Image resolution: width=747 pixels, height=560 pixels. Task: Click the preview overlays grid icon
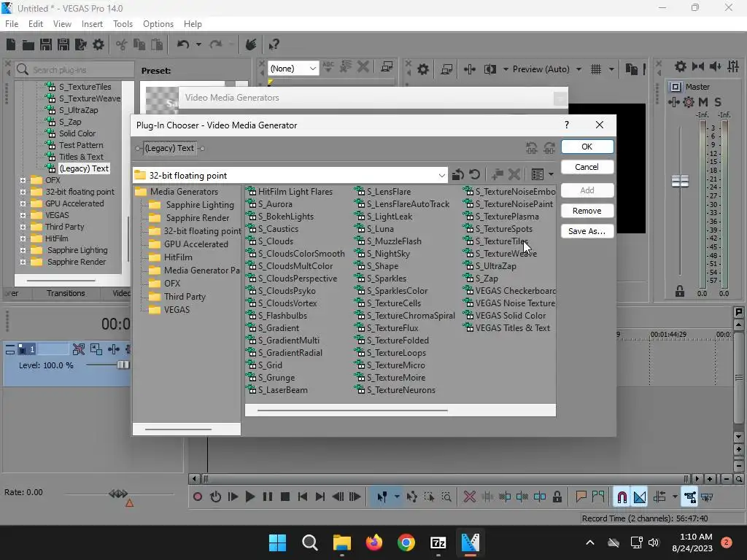pyautogui.click(x=595, y=69)
